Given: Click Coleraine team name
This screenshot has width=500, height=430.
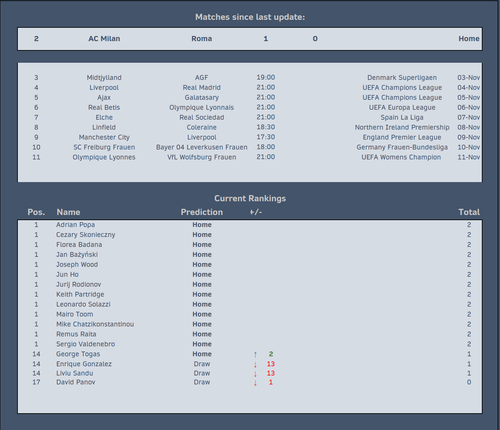Looking at the screenshot, I should point(202,127).
